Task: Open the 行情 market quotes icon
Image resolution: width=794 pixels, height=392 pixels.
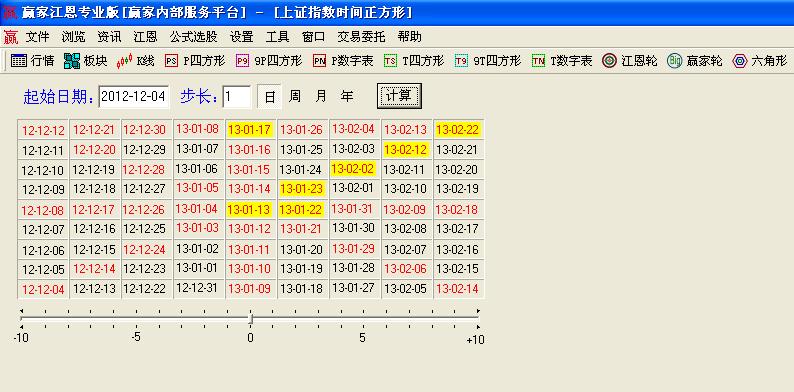Action: pyautogui.click(x=19, y=61)
